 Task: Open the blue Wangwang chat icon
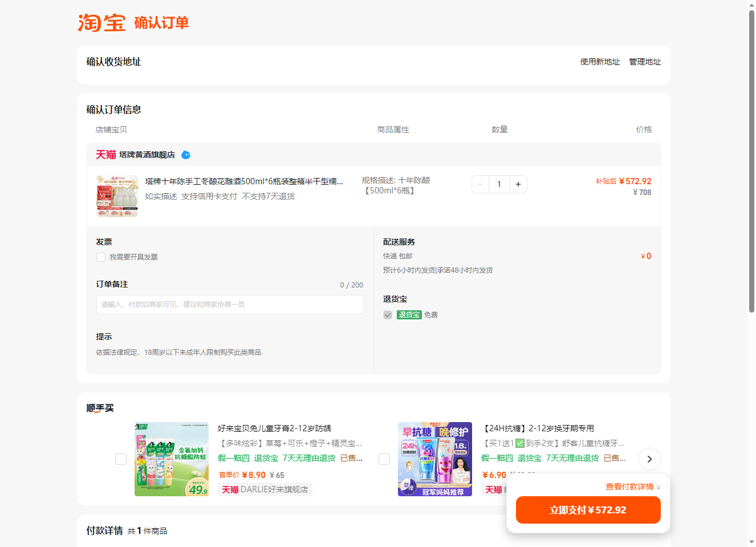(x=186, y=155)
